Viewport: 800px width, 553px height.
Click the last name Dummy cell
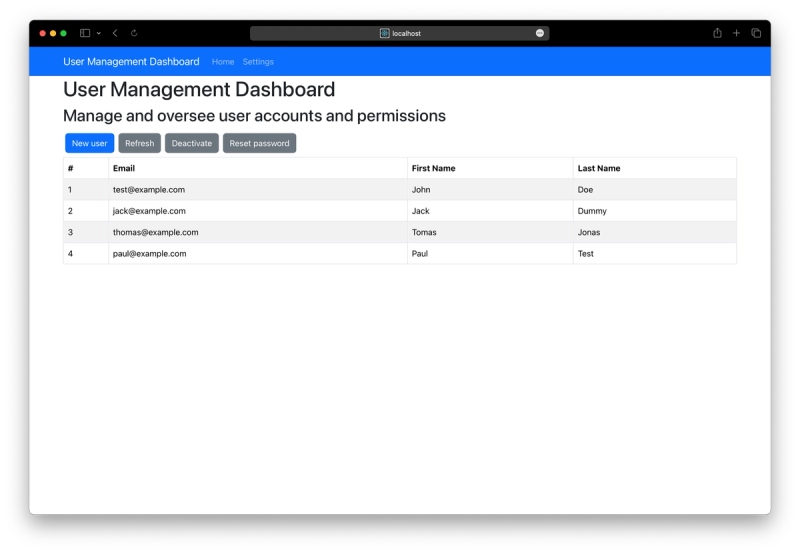(x=655, y=211)
